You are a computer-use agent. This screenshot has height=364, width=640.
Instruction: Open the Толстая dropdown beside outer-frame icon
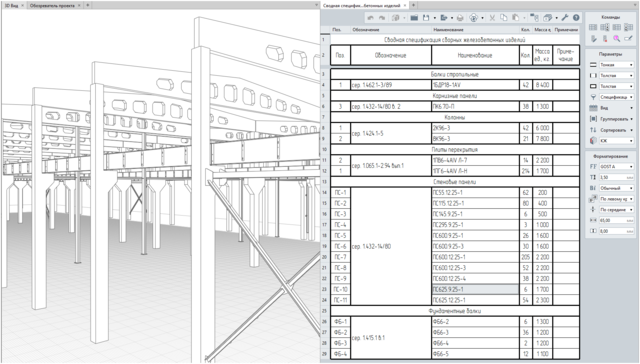coord(616,86)
